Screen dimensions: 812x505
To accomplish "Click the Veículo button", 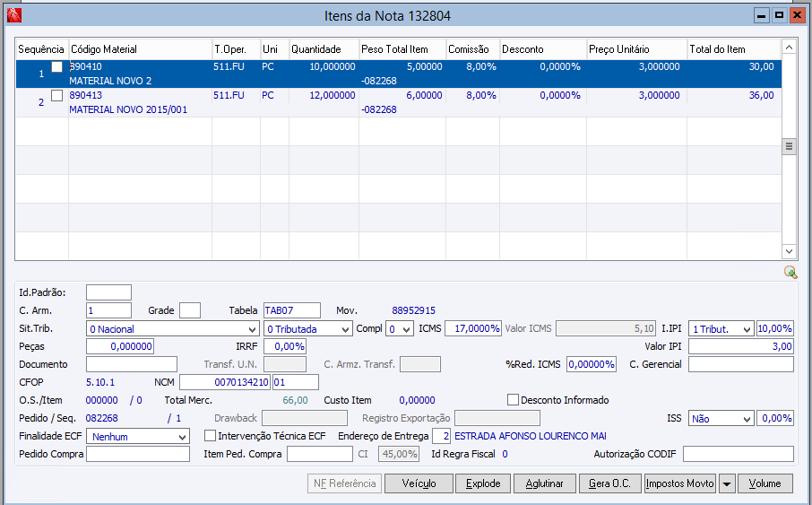I will 419,483.
